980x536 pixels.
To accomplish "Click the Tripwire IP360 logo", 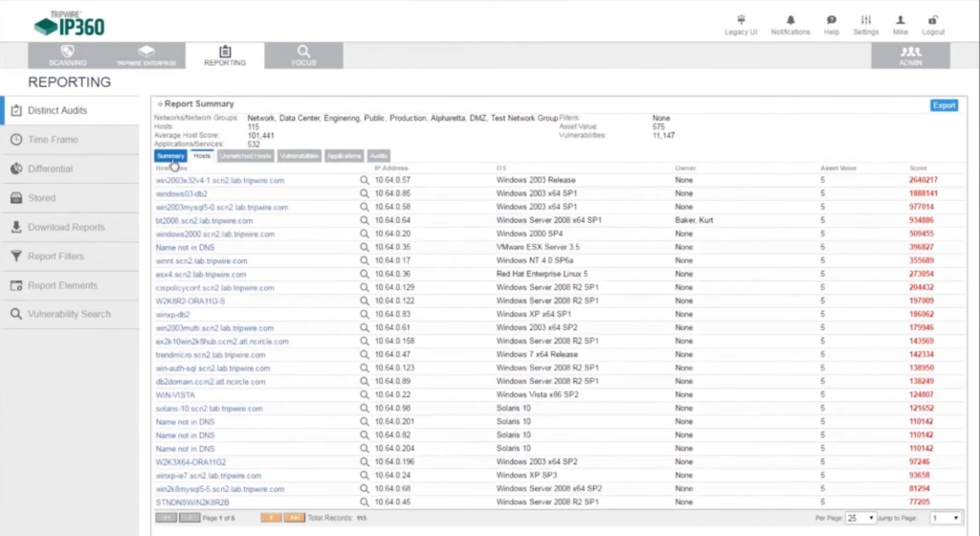I will point(69,24).
